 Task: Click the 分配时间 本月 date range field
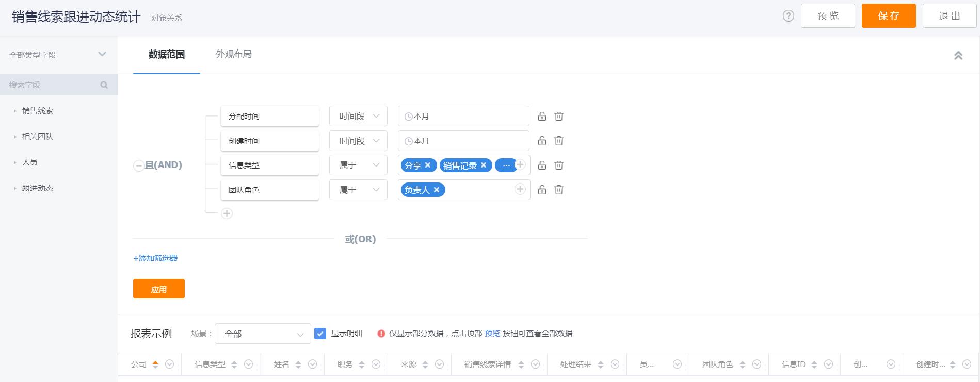point(463,117)
